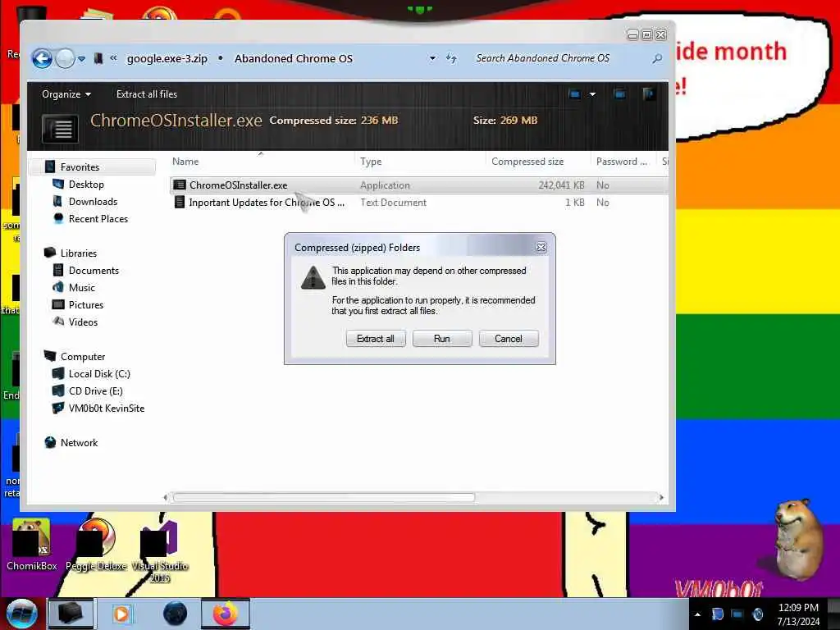Click the google.exe-3.zip breadcrumb
840x630 pixels.
[167, 58]
